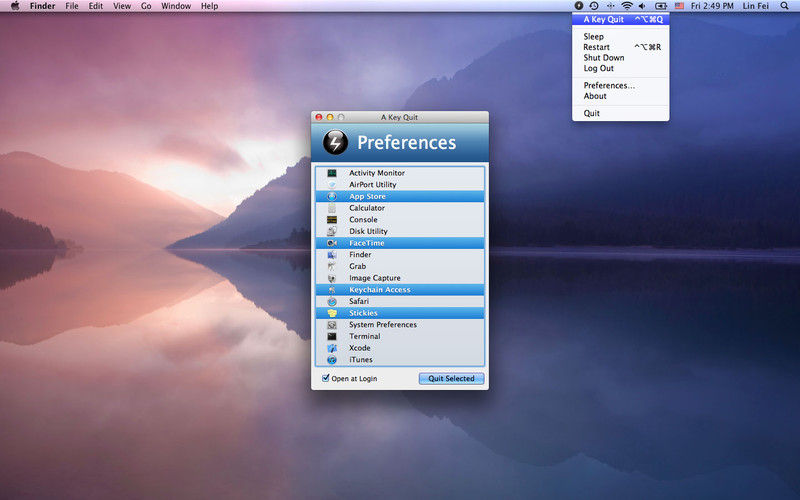The height and width of the screenshot is (500, 800).
Task: Select the Console row text
Action: click(x=363, y=220)
